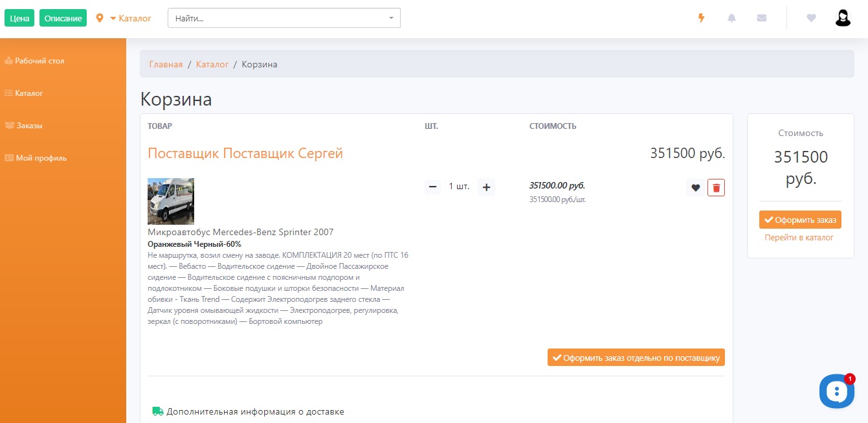Go to Заказы in the sidebar
The height and width of the screenshot is (423, 868).
pos(28,126)
